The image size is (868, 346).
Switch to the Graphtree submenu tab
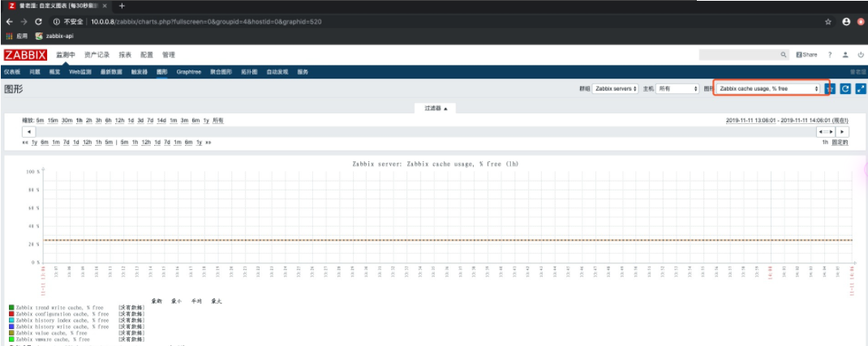[189, 72]
